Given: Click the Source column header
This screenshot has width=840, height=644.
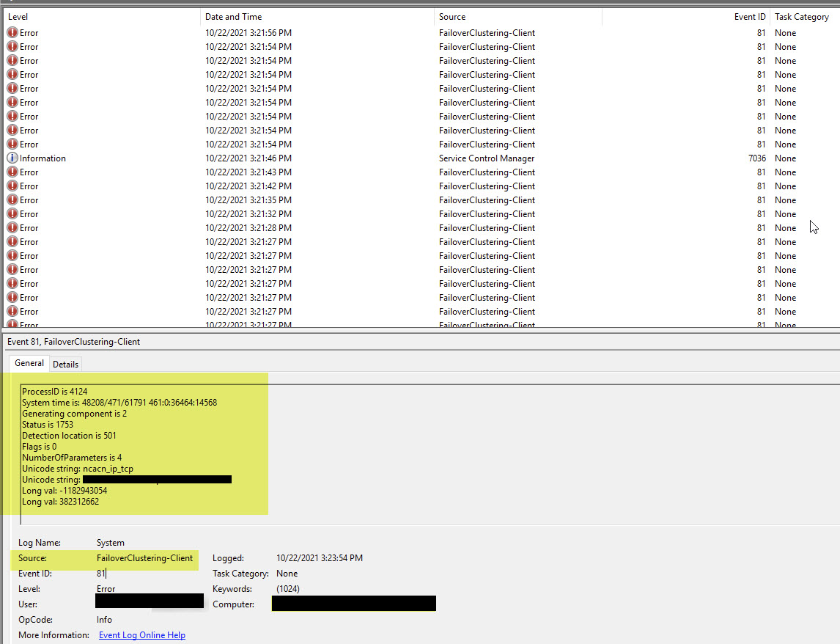Looking at the screenshot, I should click(x=452, y=16).
